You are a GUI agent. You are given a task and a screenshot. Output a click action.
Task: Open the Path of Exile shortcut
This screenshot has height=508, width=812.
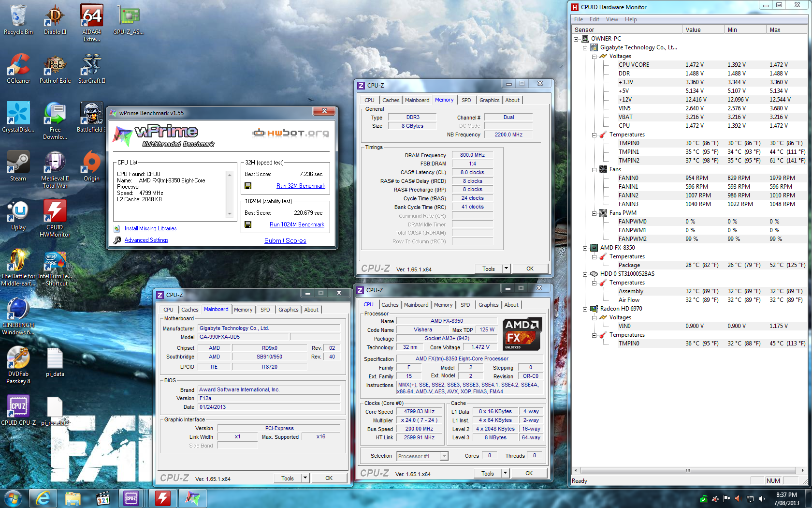tap(55, 68)
